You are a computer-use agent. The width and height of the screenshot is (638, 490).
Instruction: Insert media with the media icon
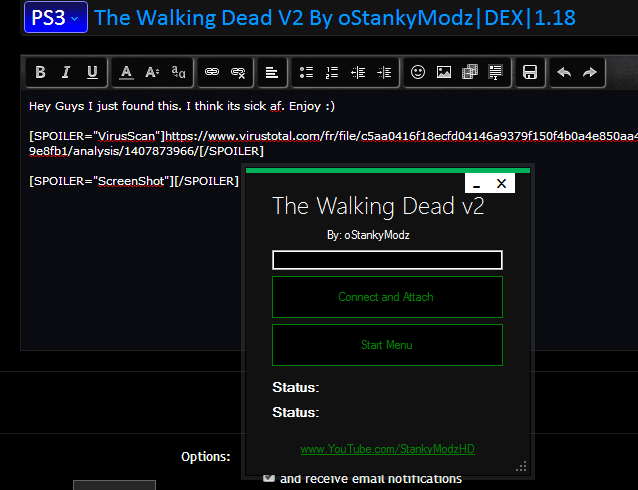pos(470,72)
